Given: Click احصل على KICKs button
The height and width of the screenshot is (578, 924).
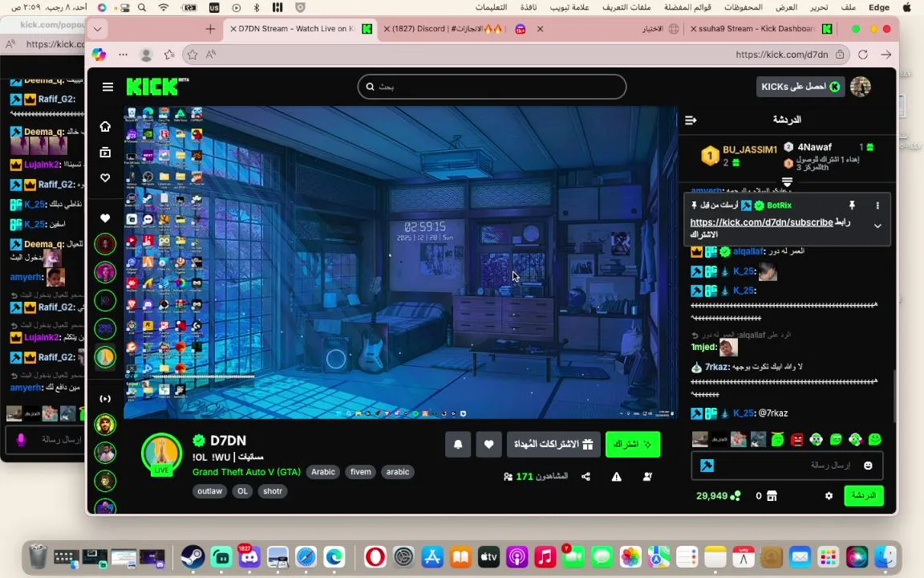Looking at the screenshot, I should [x=800, y=87].
